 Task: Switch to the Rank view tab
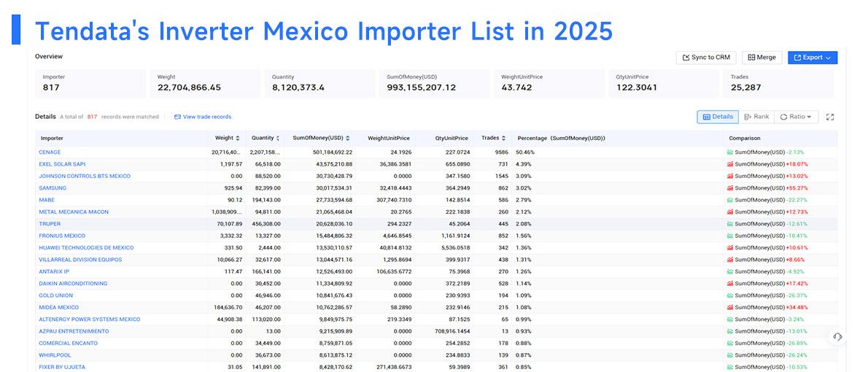(756, 117)
